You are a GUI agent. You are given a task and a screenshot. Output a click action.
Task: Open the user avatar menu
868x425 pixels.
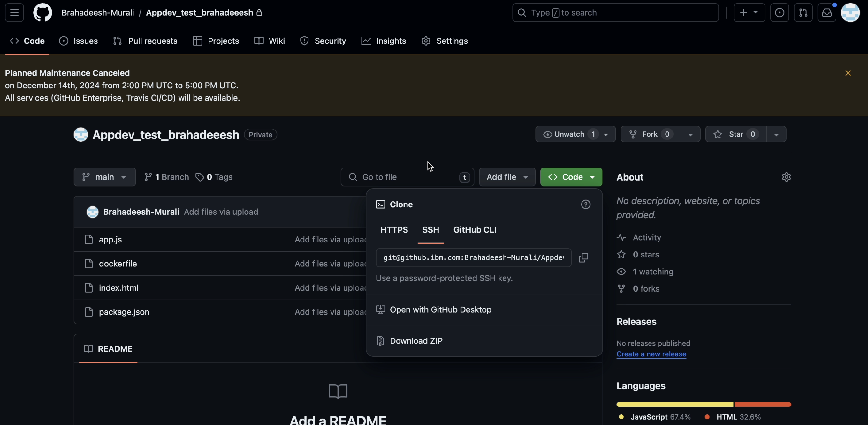point(850,12)
